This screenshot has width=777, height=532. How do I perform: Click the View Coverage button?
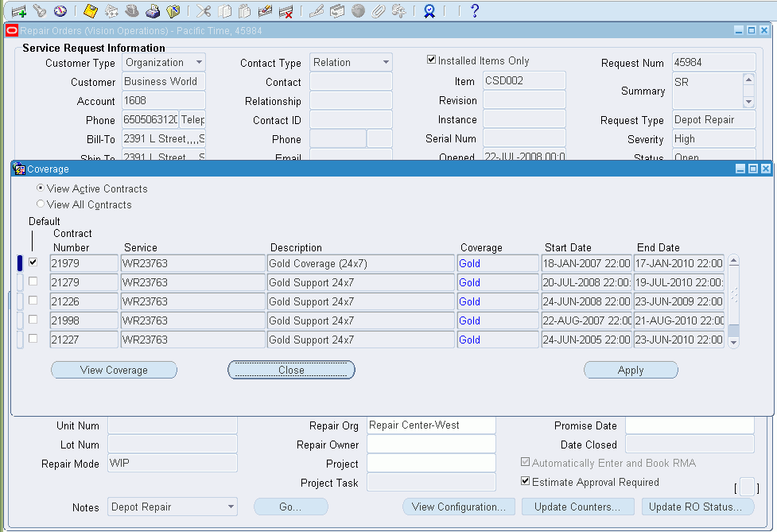point(114,370)
